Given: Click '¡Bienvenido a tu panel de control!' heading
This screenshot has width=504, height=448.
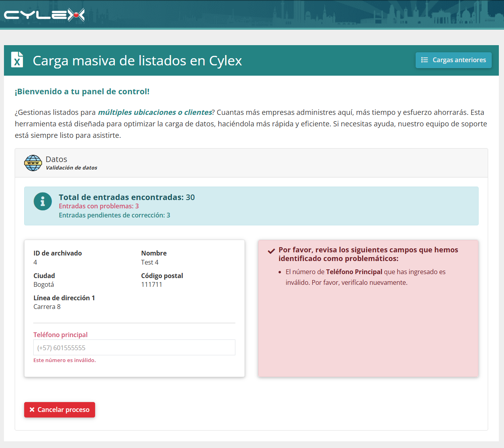Looking at the screenshot, I should 82,92.
